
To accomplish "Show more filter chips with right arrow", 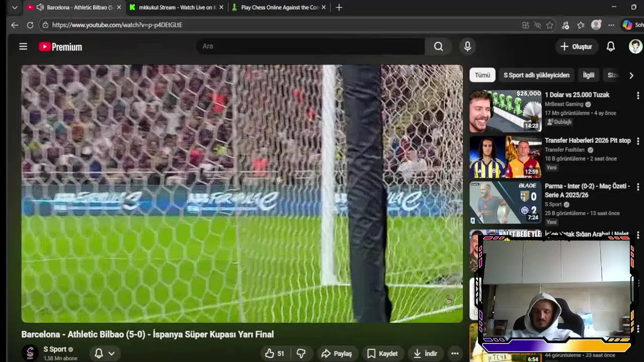I will [x=631, y=75].
